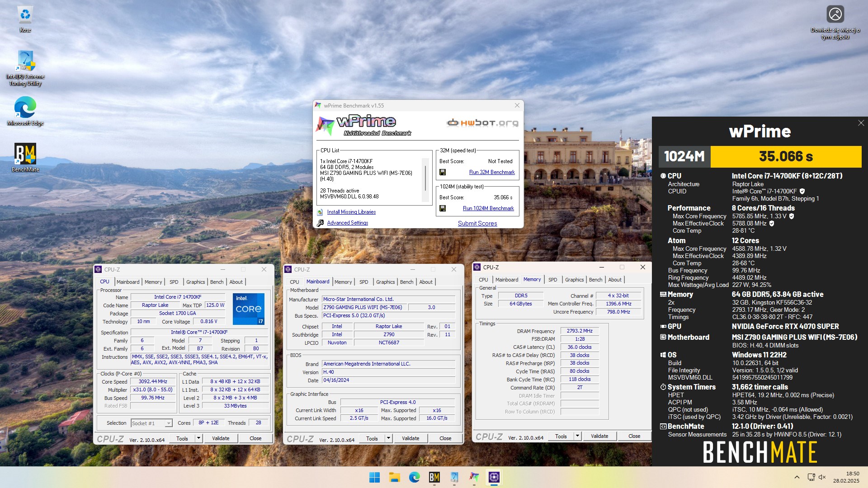Screen dimensions: 868x488
Task: Open About tab in right CPU-Z window
Action: (x=615, y=280)
